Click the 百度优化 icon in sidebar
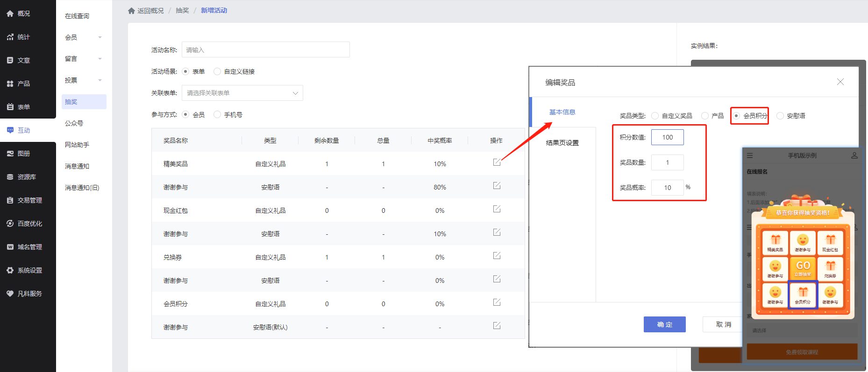This screenshot has height=372, width=868. [x=10, y=224]
